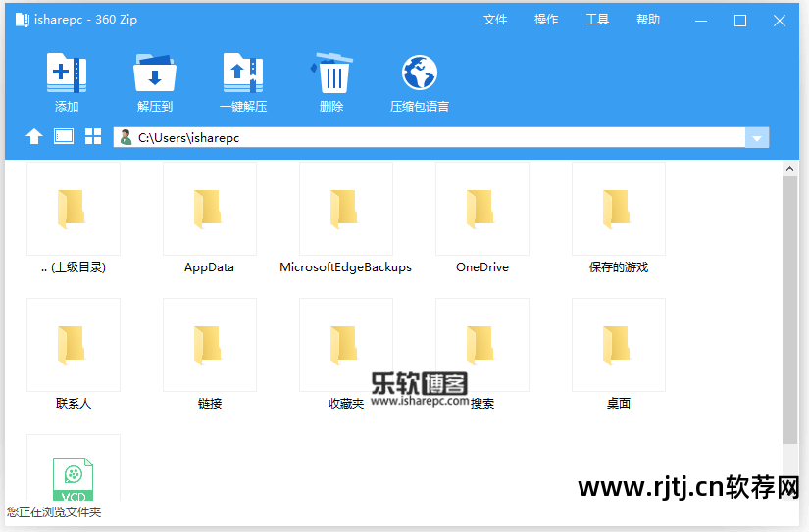Click the 保存的游戏 name label

(x=619, y=267)
